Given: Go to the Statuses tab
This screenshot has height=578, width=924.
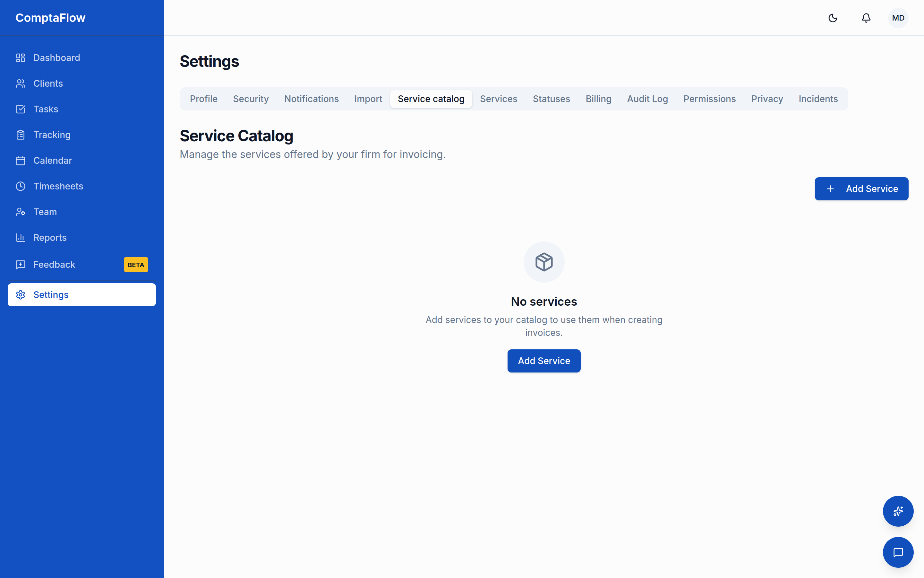Looking at the screenshot, I should 551,99.
